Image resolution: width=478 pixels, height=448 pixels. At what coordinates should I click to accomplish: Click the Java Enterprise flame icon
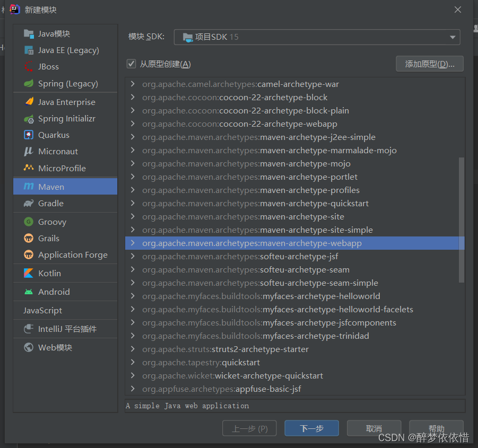click(x=29, y=102)
